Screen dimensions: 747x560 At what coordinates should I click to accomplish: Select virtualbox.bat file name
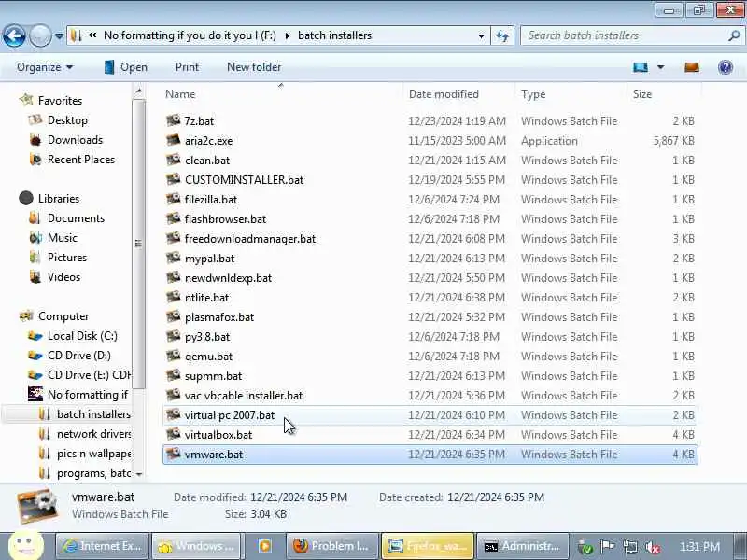coord(218,435)
